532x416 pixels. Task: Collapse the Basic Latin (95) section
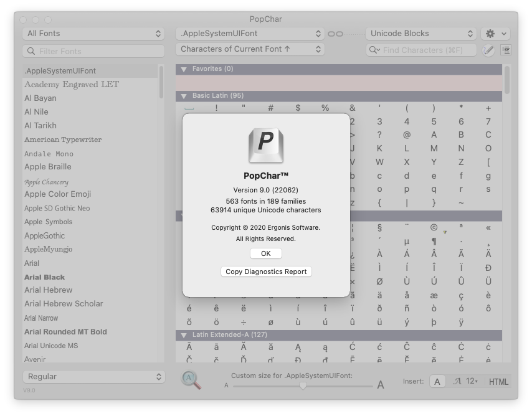tap(184, 96)
